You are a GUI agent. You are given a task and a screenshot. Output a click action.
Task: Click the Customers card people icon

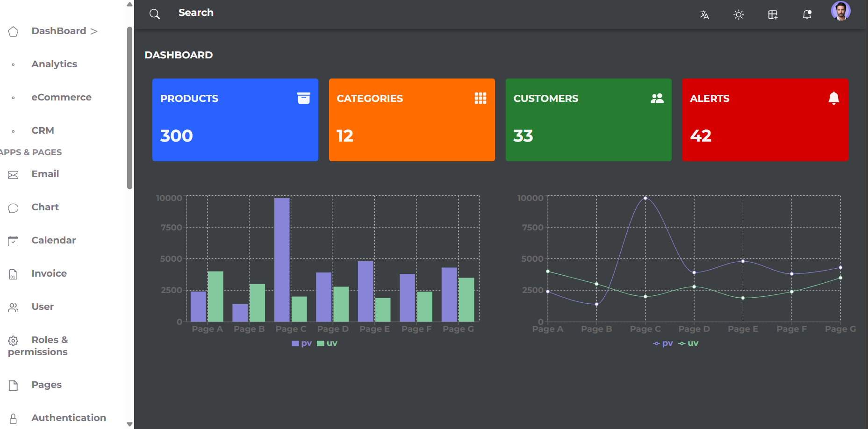(x=657, y=98)
